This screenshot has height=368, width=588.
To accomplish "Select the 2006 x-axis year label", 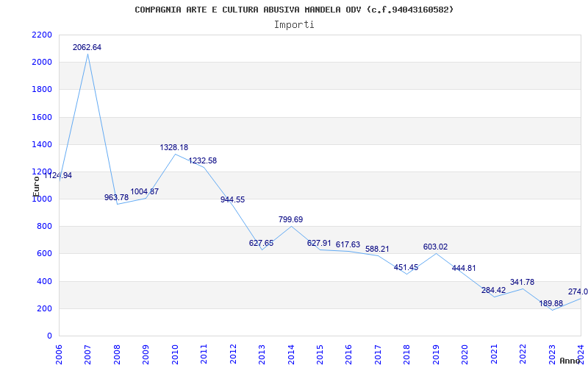I will (x=60, y=354).
